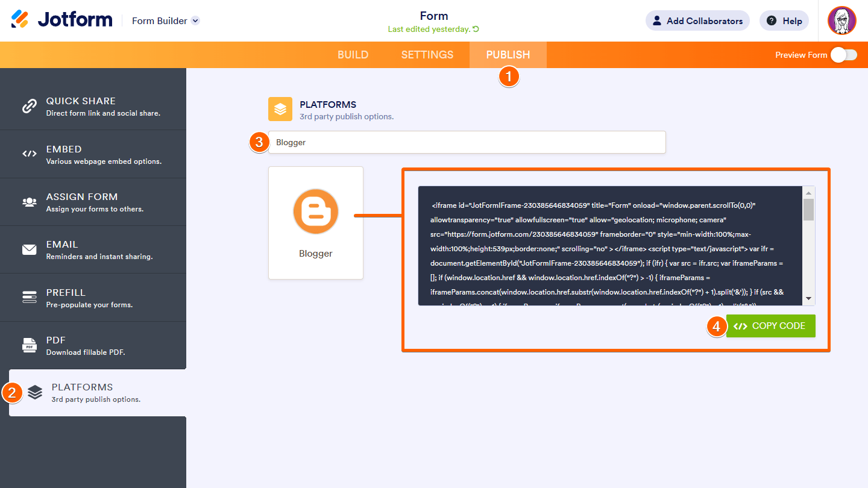Click the PDF file icon
This screenshot has height=488, width=868.
30,345
